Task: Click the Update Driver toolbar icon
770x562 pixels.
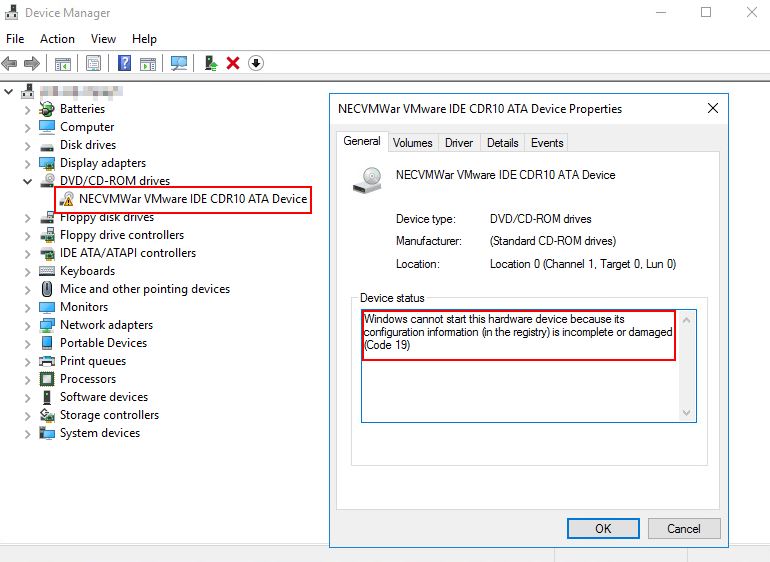Action: [x=211, y=63]
